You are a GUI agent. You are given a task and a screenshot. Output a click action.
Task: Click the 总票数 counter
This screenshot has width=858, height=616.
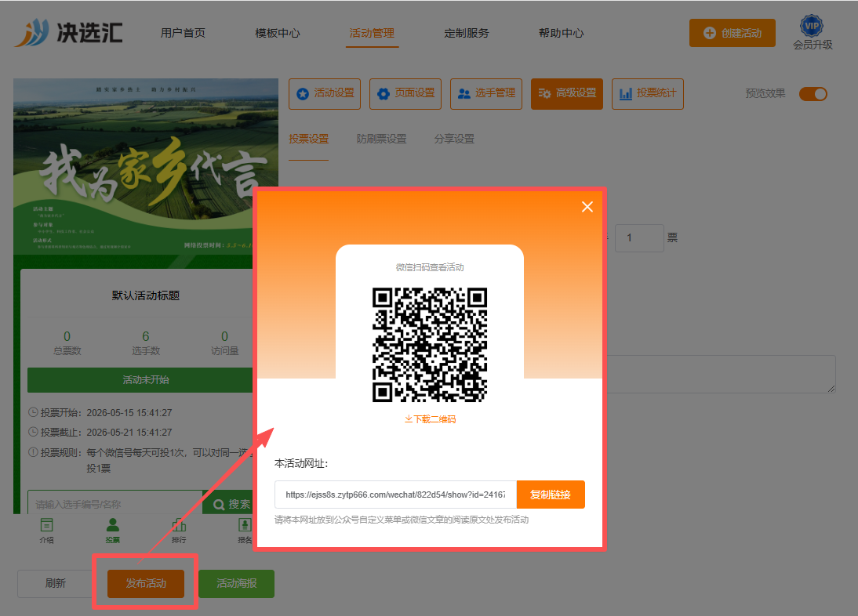67,342
